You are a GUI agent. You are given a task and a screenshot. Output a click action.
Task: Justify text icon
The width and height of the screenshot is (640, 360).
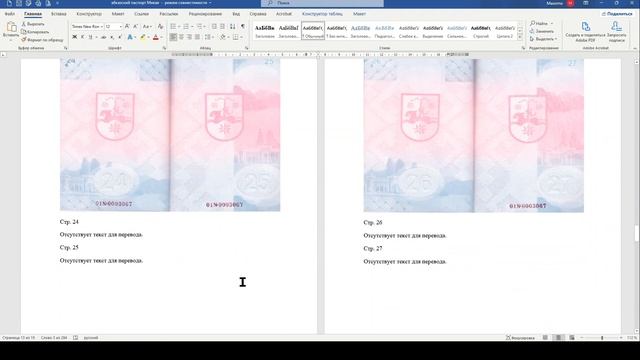pyautogui.click(x=198, y=37)
